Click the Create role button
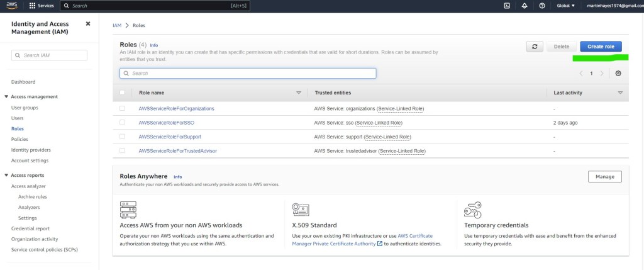This screenshot has width=644, height=270. 601,47
